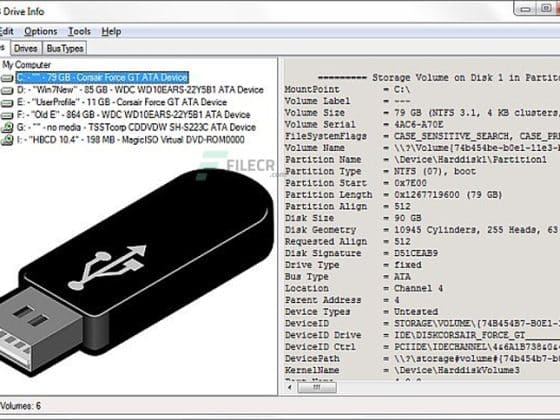Select the My Computer root node
This screenshot has width=560, height=420.
pos(27,65)
